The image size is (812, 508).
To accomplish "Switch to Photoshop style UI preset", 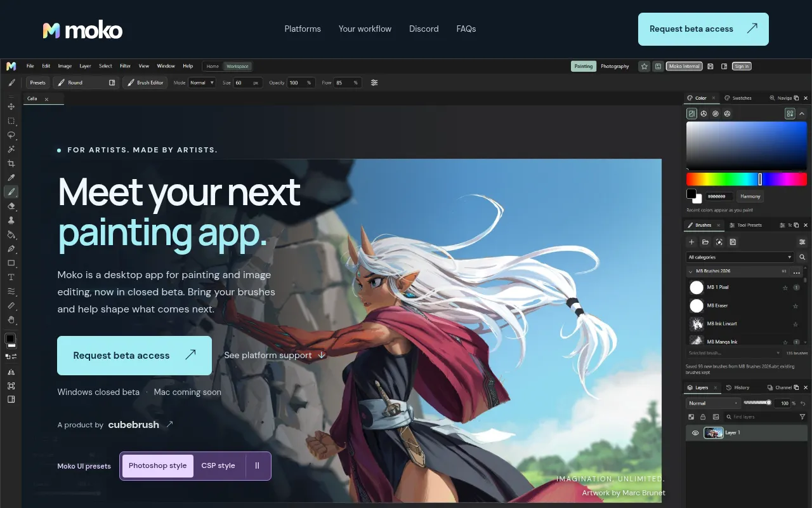I will click(x=158, y=465).
